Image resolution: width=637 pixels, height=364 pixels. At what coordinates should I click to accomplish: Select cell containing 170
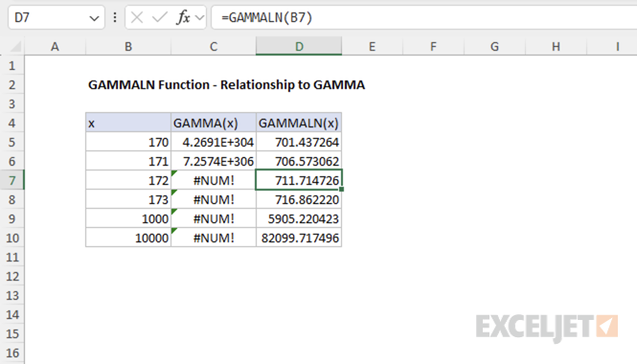pyautogui.click(x=128, y=142)
